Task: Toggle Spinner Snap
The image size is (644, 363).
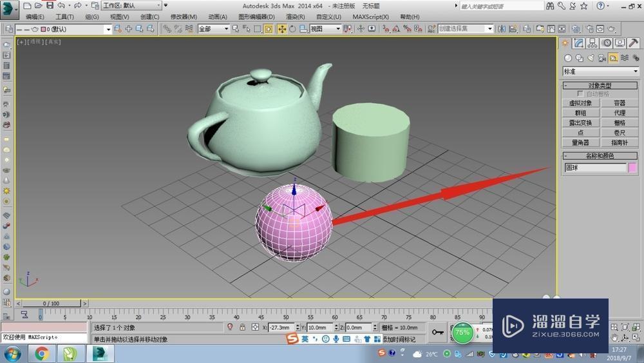Action: click(x=418, y=29)
